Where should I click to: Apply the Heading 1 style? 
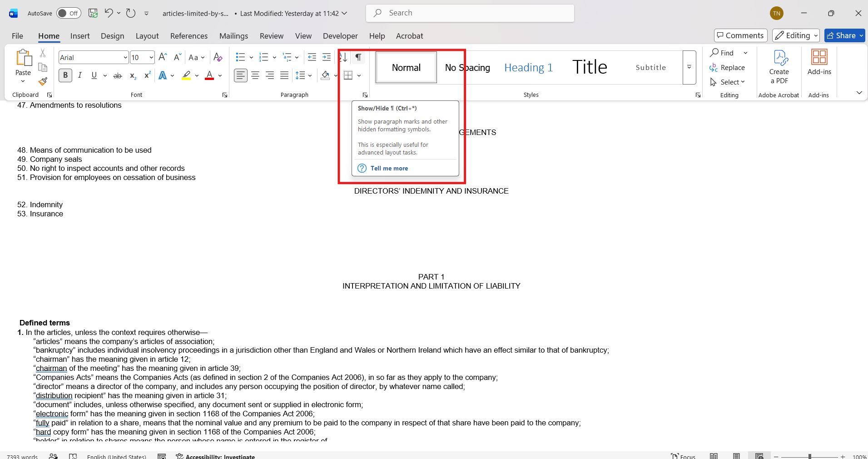coord(529,67)
